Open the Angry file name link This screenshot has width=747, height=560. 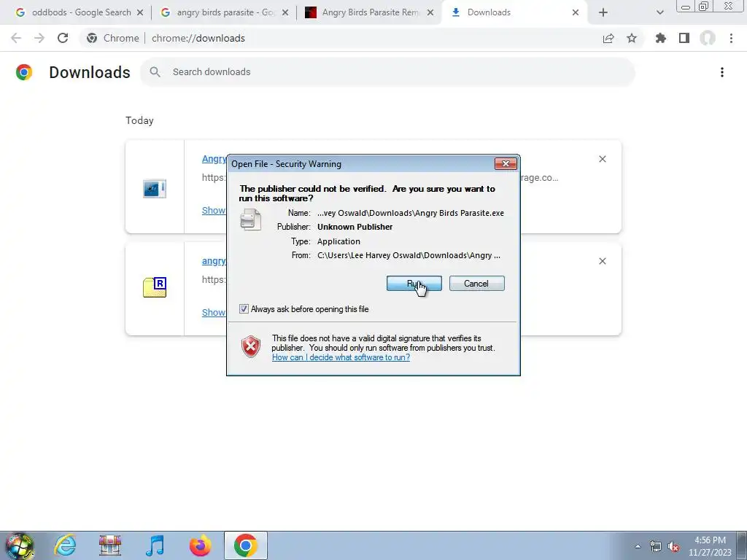pyautogui.click(x=214, y=159)
